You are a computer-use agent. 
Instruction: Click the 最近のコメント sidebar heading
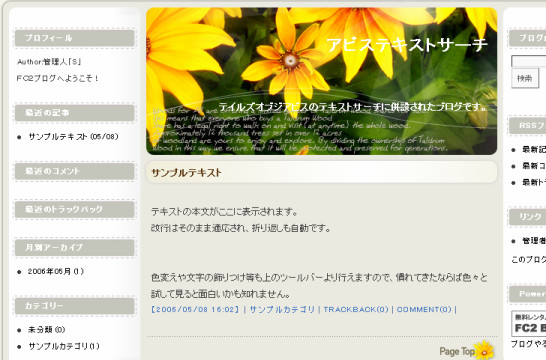click(75, 171)
